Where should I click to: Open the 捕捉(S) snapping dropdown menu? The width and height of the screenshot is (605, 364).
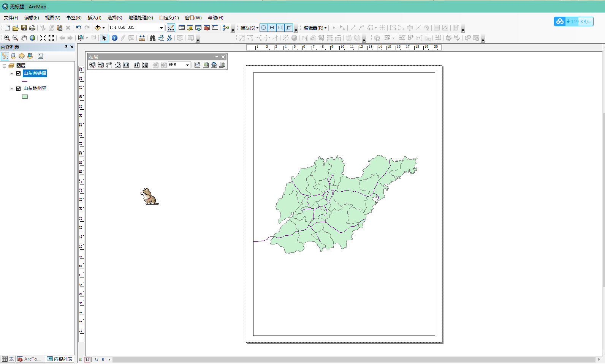[x=249, y=28]
